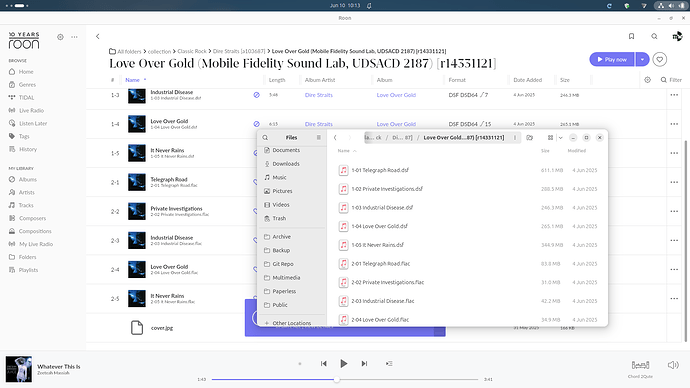
Task: Toggle grid view in Files window
Action: coord(550,138)
